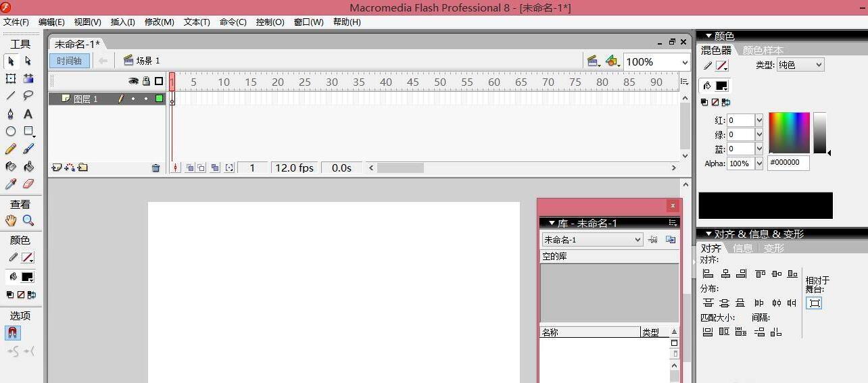Select the Free Transform tool
Image resolution: width=868 pixels, height=383 pixels.
(11, 78)
